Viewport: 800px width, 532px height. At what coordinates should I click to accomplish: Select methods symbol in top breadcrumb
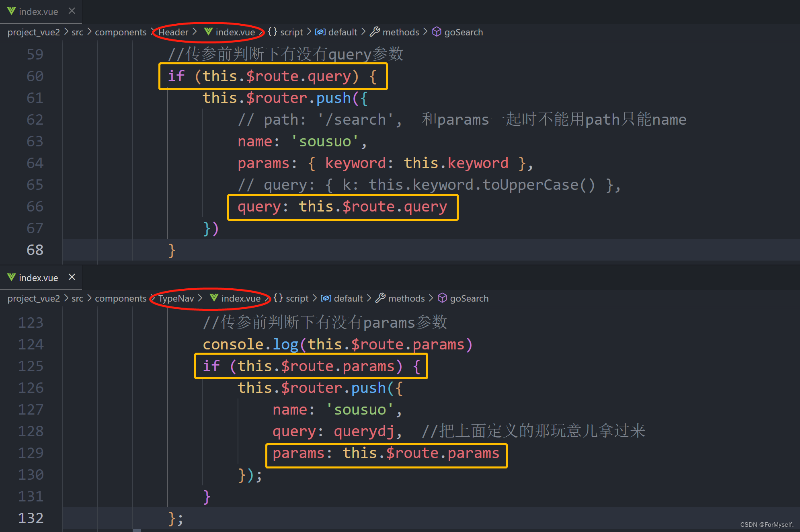[x=401, y=32]
